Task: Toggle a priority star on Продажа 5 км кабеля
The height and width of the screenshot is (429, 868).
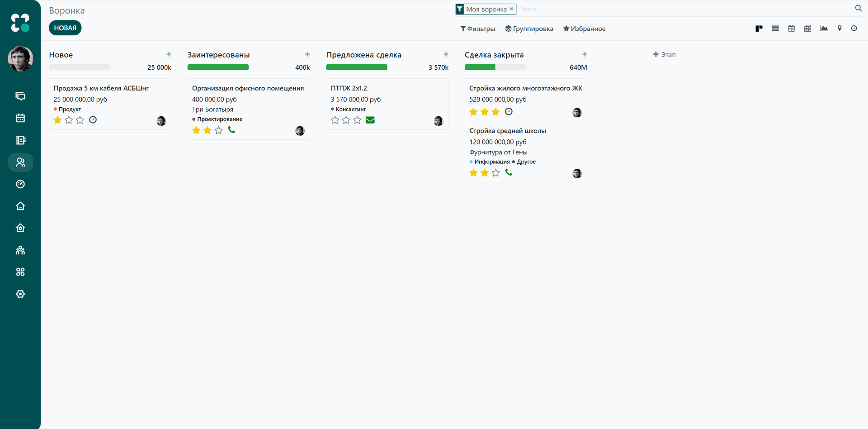Action: pos(68,120)
